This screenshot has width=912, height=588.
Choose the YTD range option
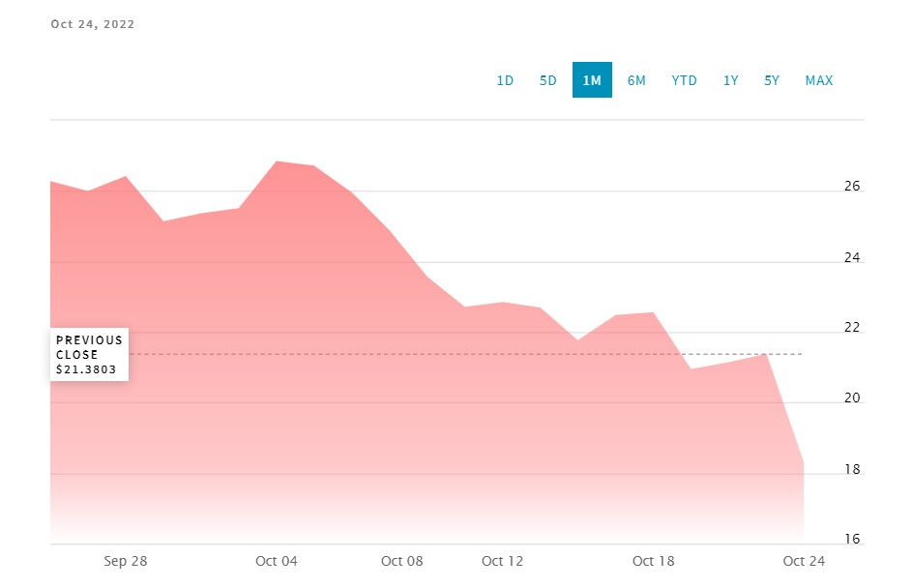click(684, 80)
